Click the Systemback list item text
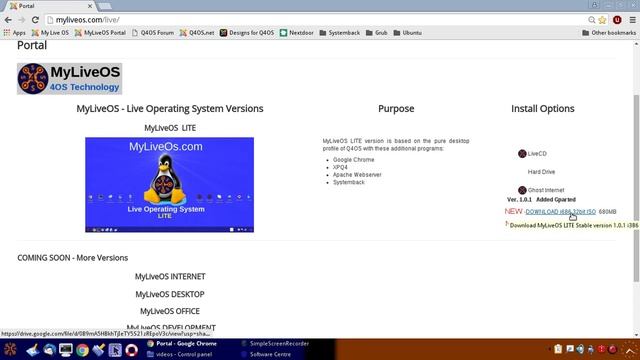The width and height of the screenshot is (640, 360). coord(349,182)
